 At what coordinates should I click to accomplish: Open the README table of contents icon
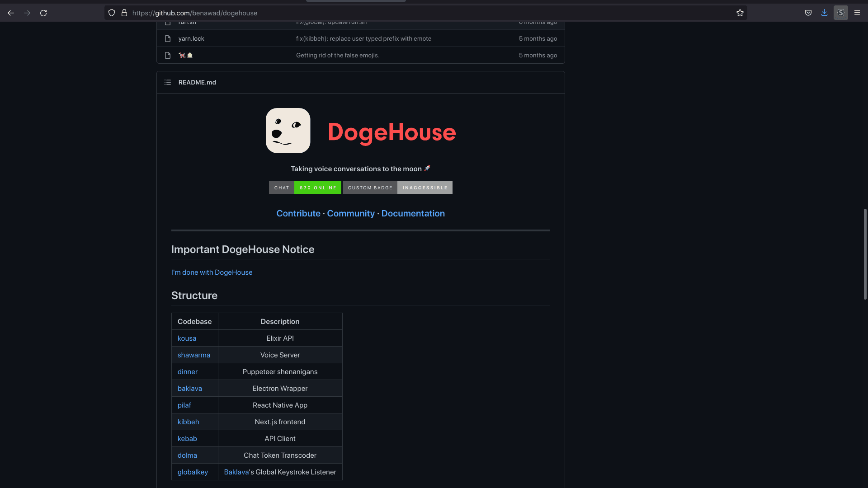(x=168, y=82)
